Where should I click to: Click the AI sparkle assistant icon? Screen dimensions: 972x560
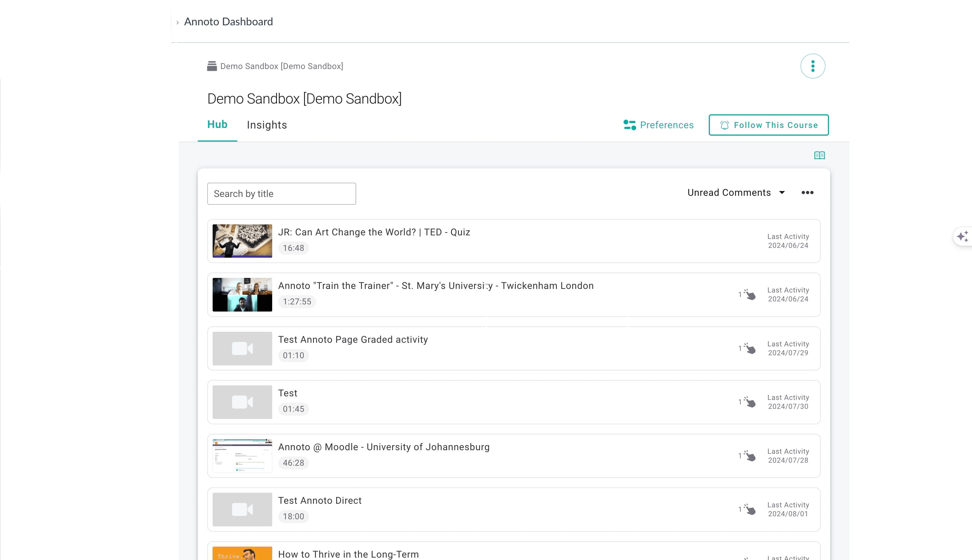click(x=963, y=237)
